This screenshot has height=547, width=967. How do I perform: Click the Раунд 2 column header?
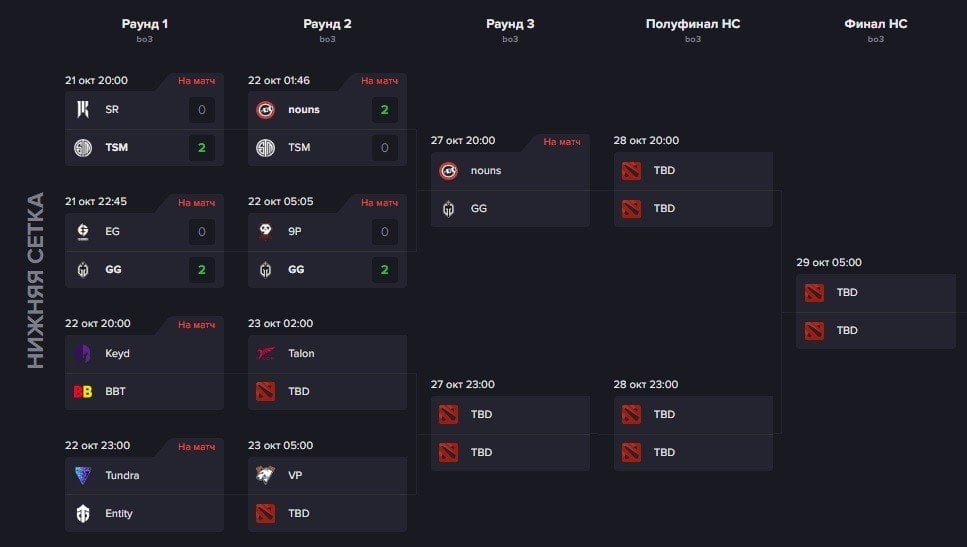pyautogui.click(x=327, y=24)
